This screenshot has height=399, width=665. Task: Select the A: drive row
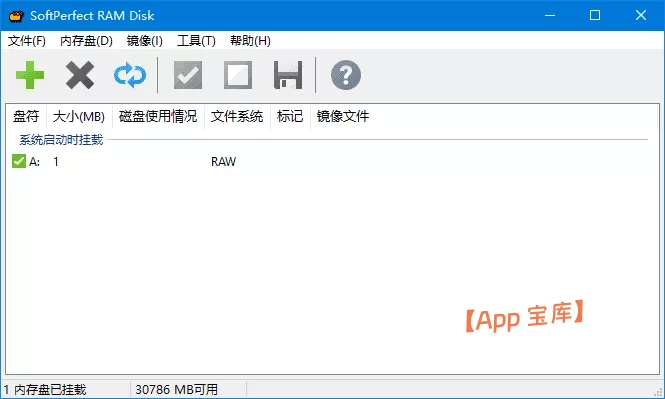point(332,161)
